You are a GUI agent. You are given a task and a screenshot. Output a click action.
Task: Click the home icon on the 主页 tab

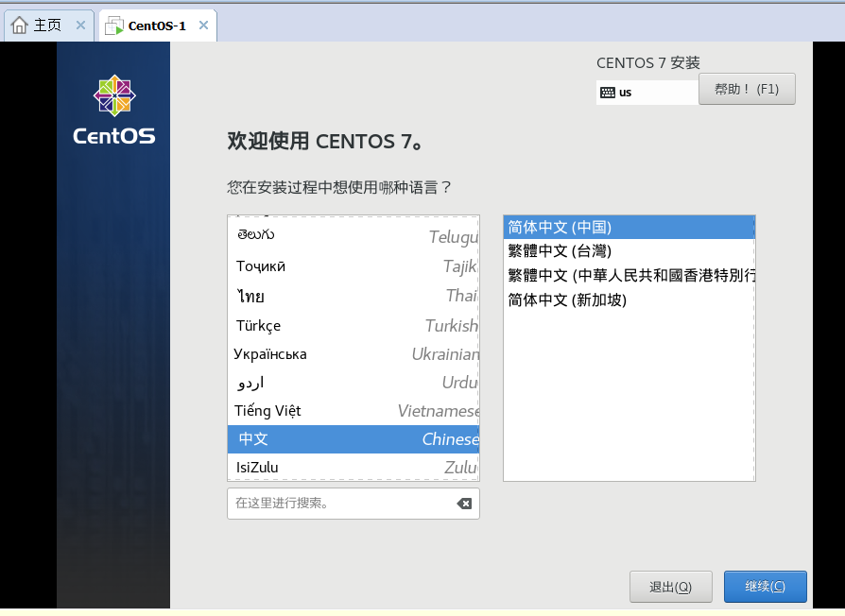(x=20, y=26)
